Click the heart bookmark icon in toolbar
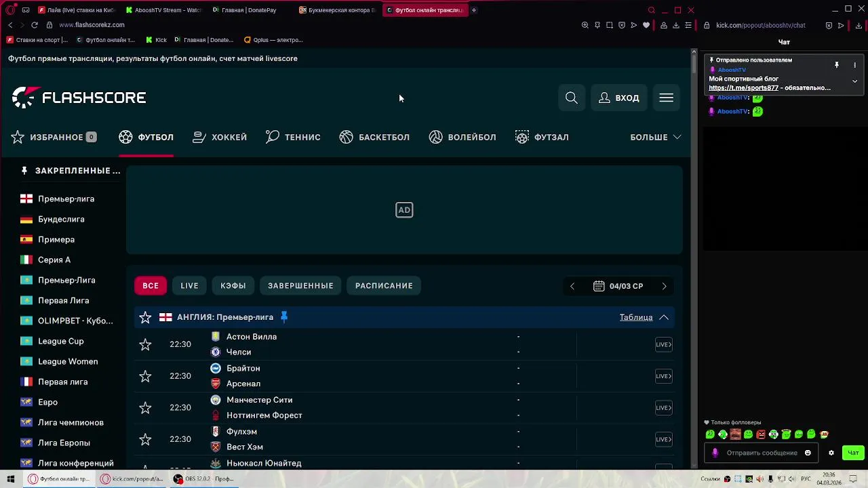Viewport: 868px width, 488px height. coord(646,25)
